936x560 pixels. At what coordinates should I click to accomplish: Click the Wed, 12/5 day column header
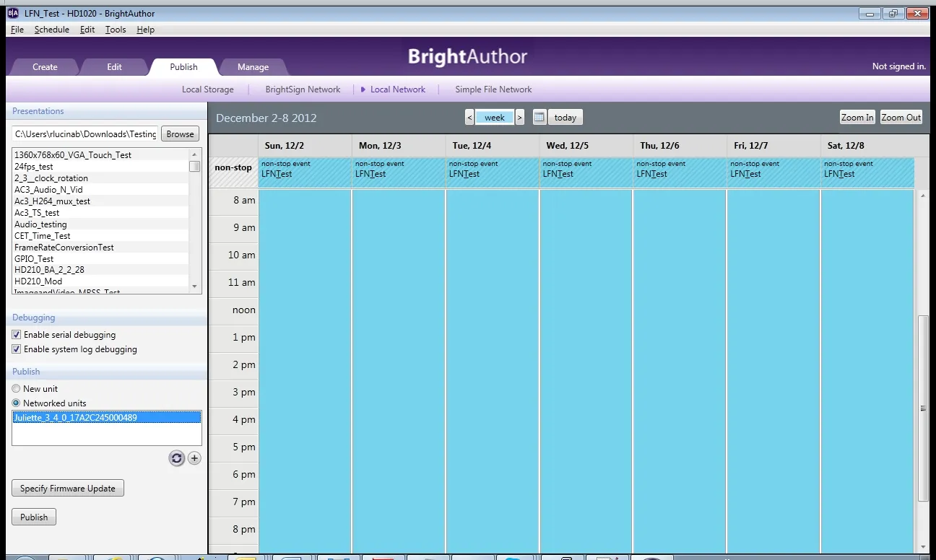click(x=586, y=146)
